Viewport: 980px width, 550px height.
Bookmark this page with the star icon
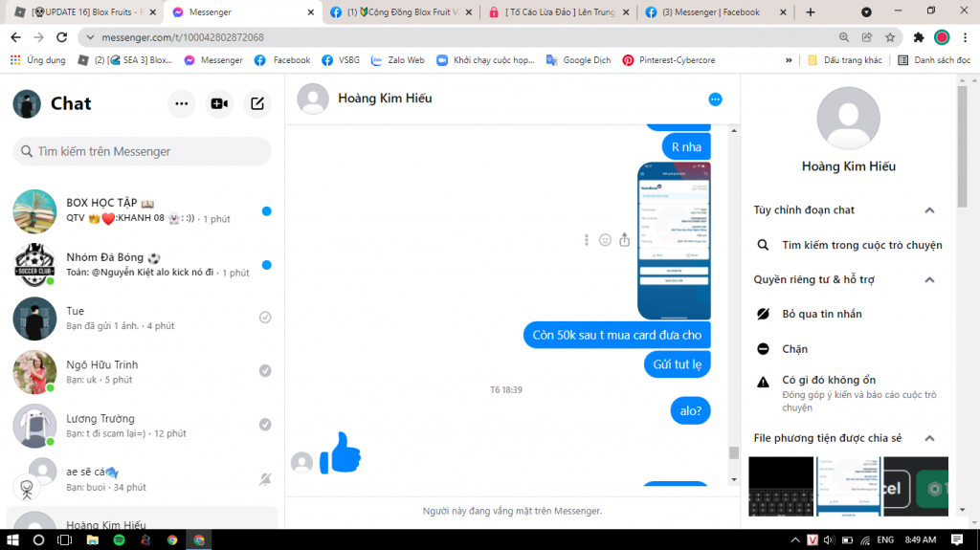point(890,37)
